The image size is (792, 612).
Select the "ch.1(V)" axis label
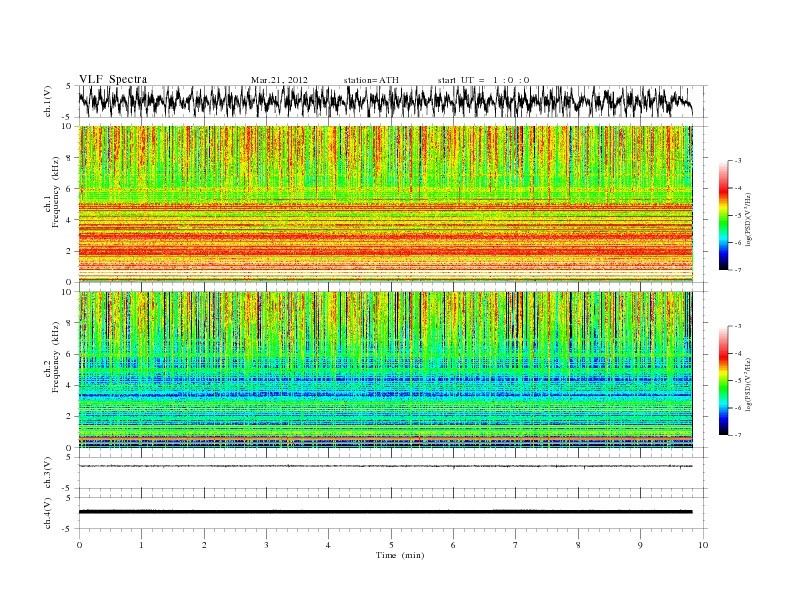click(x=47, y=101)
